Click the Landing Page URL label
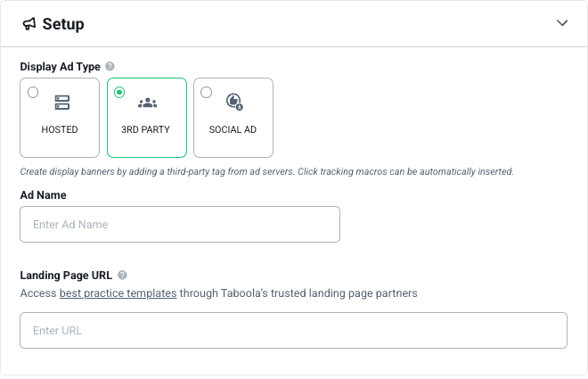 click(66, 276)
